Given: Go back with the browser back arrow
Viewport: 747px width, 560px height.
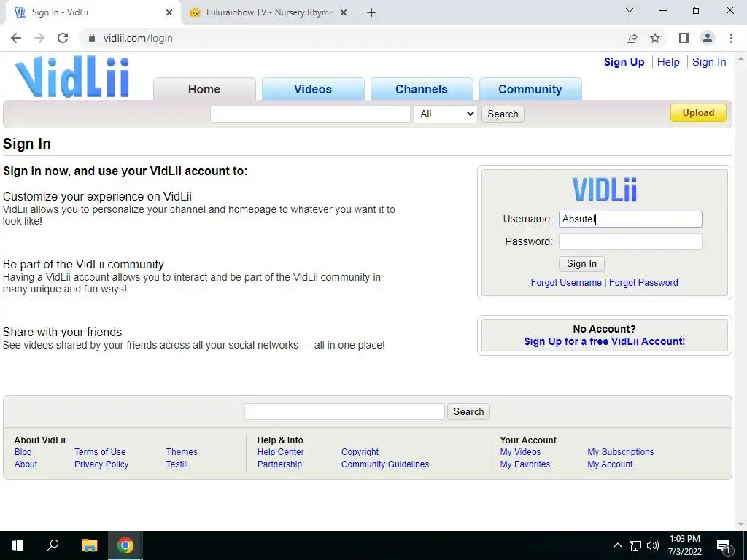Looking at the screenshot, I should pos(16,38).
